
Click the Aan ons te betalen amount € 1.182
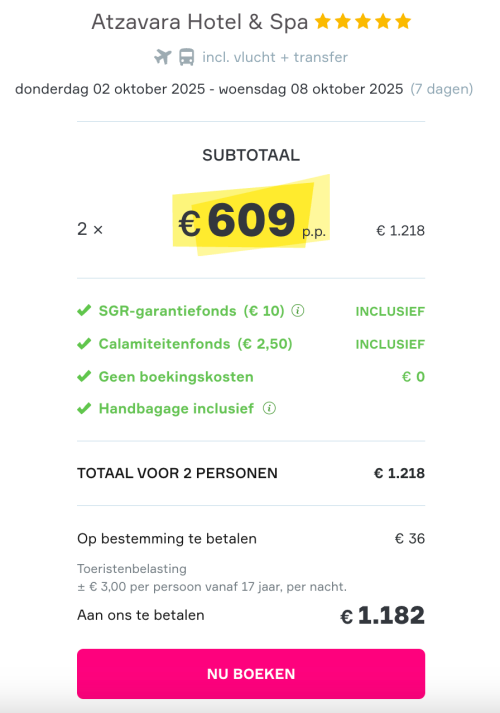click(382, 615)
